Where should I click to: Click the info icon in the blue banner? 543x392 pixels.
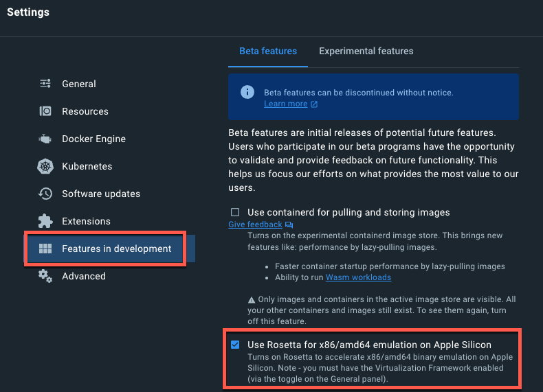point(247,92)
